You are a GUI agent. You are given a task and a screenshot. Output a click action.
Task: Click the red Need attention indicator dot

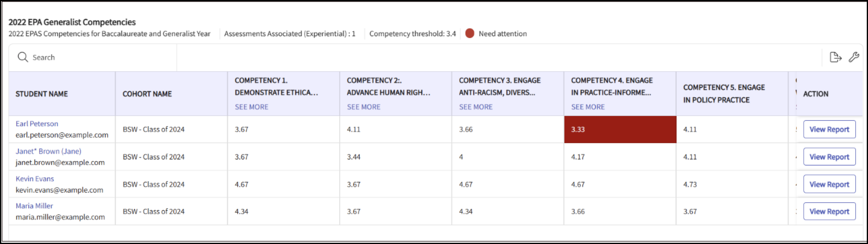[470, 33]
